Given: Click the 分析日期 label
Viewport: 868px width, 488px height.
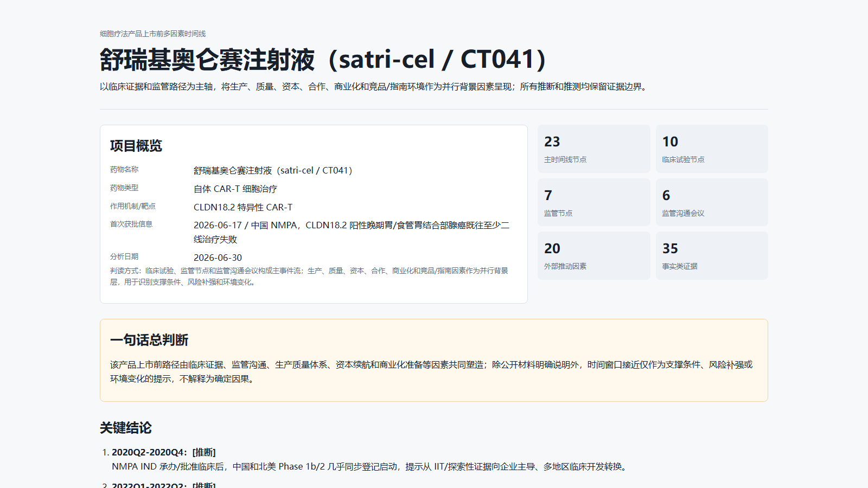Looking at the screenshot, I should (124, 257).
